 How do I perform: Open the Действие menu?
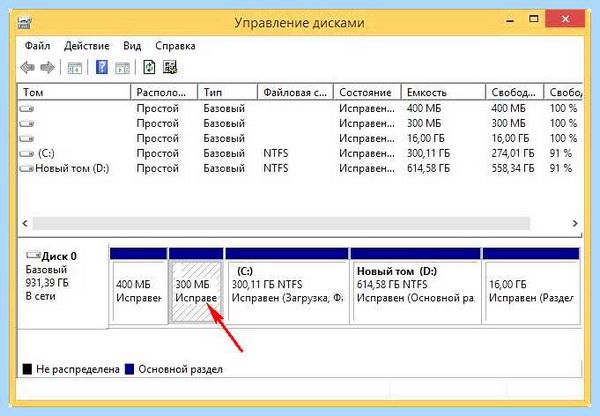coord(86,46)
